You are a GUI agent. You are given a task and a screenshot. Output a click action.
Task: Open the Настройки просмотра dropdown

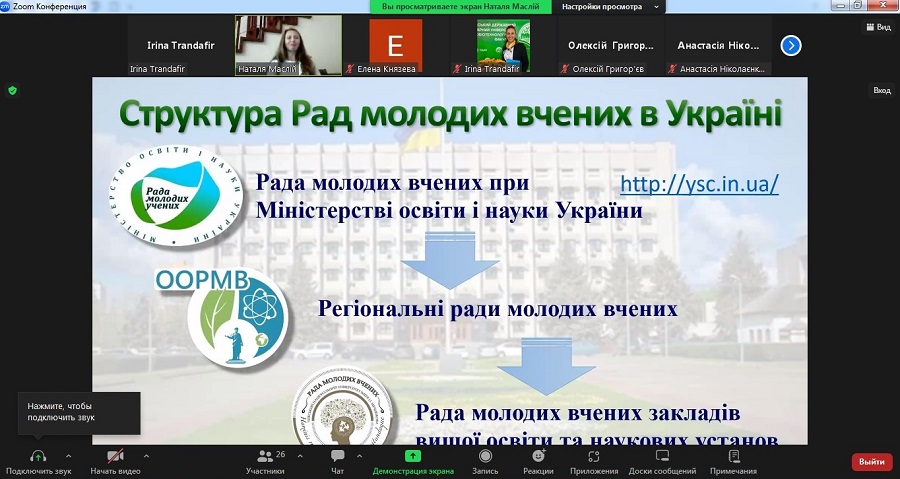pos(610,6)
